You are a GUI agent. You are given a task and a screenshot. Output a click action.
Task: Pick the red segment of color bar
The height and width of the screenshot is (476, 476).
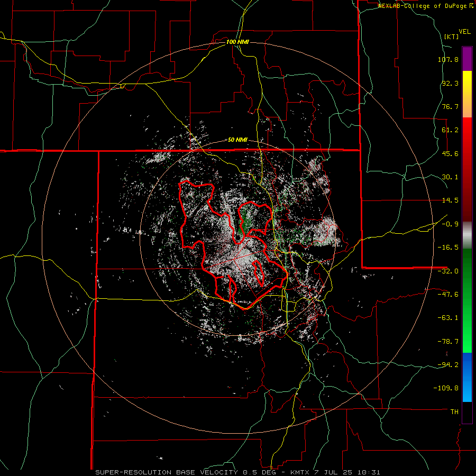[x=467, y=169]
